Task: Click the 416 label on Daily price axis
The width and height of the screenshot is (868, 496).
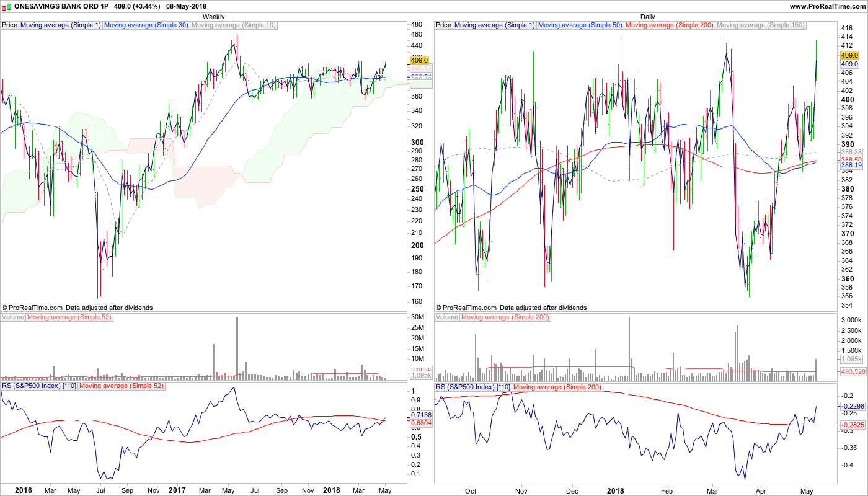Action: [846, 29]
